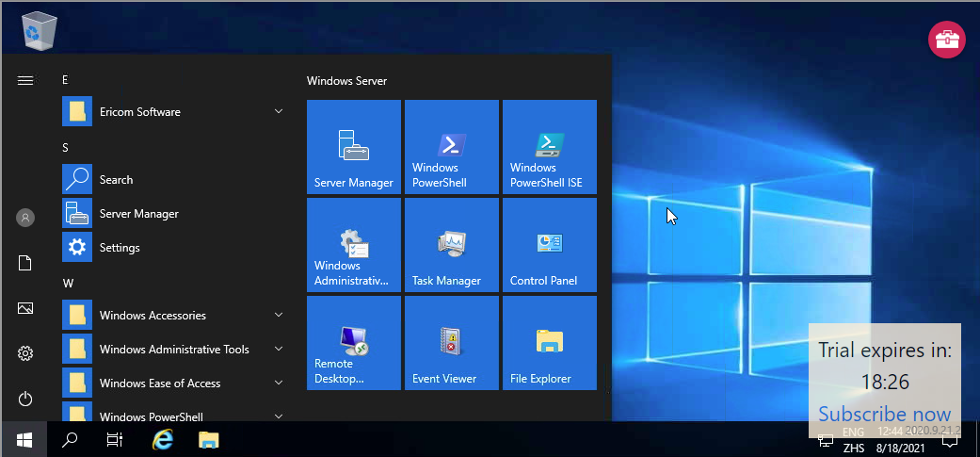Select the Windows Accessories folder entry
The image size is (980, 457).
(175, 315)
